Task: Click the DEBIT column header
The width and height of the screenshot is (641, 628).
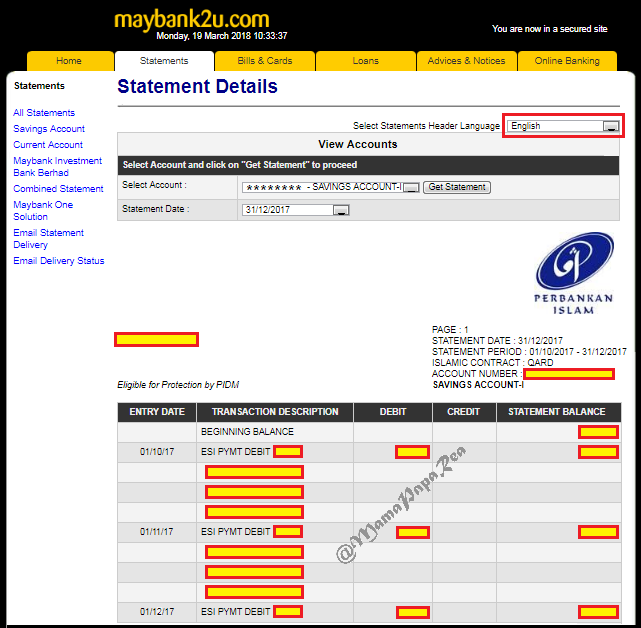Action: 393,412
